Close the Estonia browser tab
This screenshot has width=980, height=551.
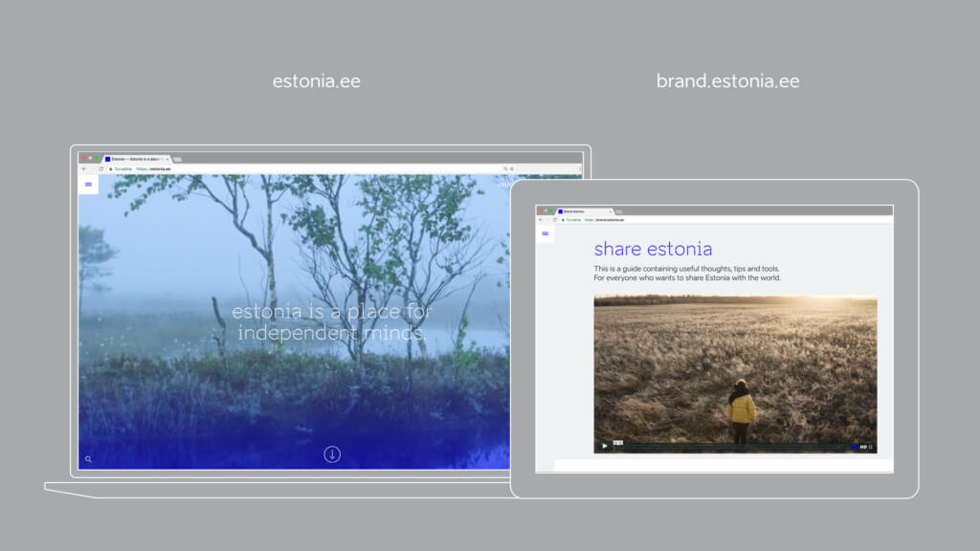[x=167, y=159]
